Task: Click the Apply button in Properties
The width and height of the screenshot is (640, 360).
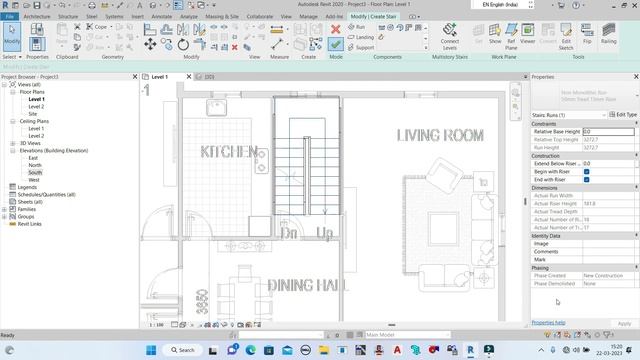Action: [624, 323]
